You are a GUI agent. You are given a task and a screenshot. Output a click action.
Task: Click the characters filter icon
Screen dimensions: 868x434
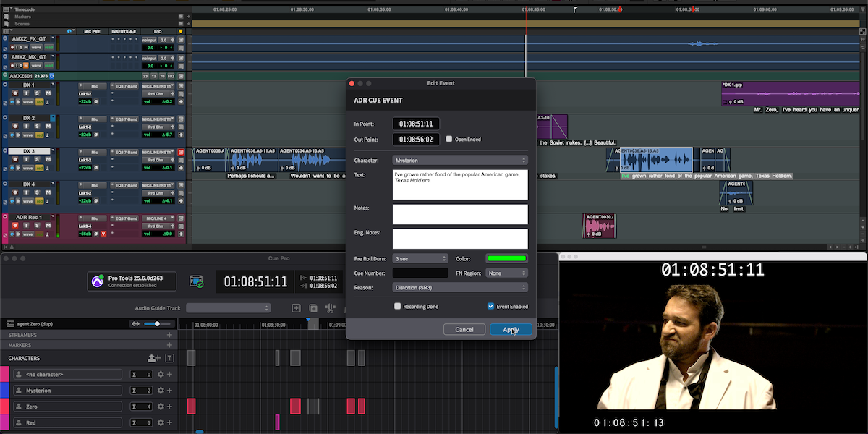[170, 358]
